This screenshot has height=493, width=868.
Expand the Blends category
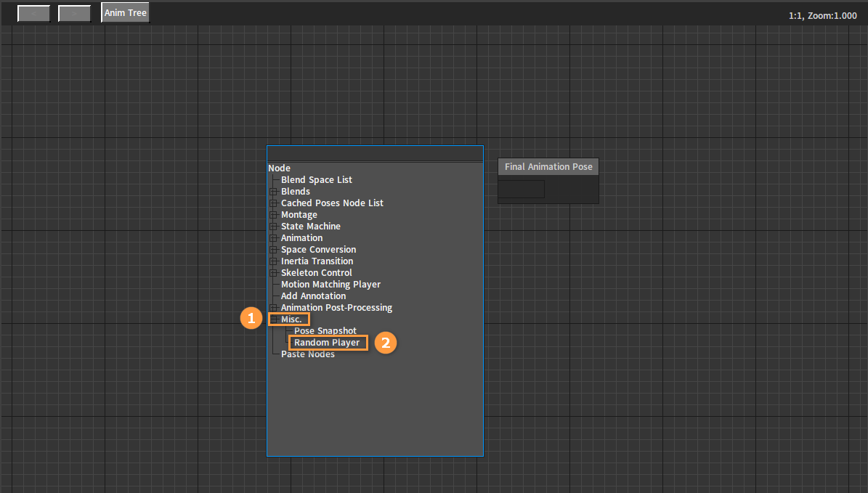[273, 192]
